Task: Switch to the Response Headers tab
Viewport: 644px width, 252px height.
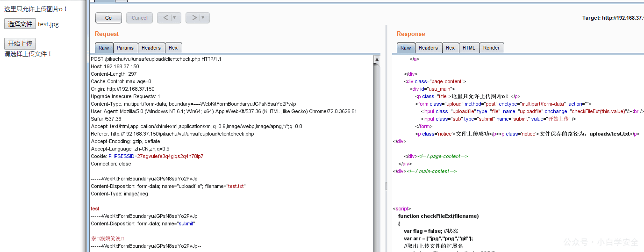Action: pos(428,48)
